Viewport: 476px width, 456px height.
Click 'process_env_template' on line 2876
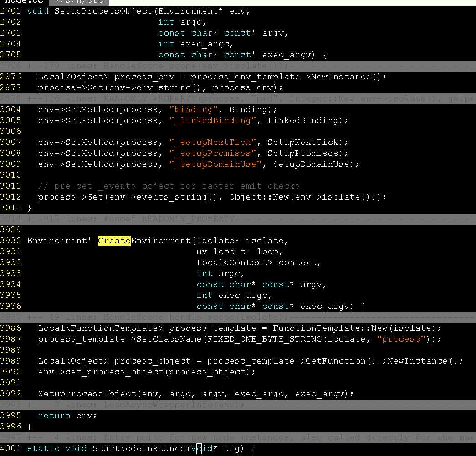[x=245, y=77]
